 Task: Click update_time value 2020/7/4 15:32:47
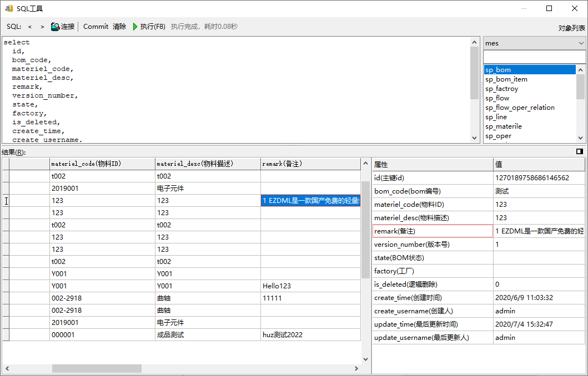[x=539, y=324]
